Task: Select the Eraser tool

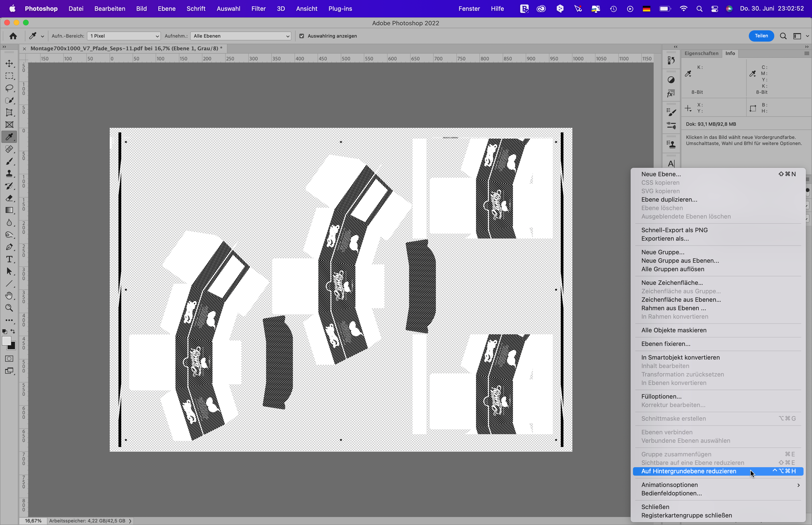Action: (9, 198)
